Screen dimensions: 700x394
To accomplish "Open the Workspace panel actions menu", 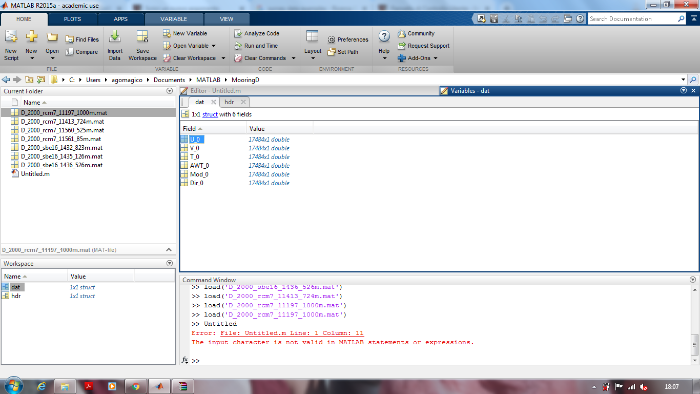I will [x=170, y=263].
